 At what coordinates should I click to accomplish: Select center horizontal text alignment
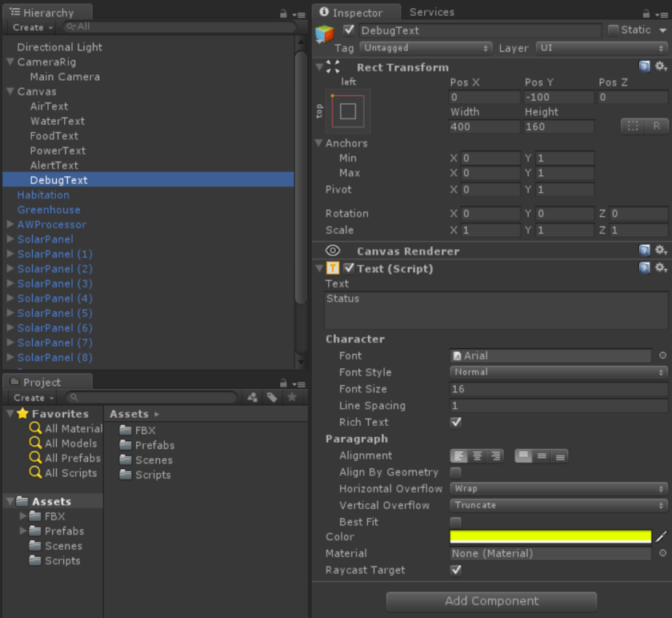tap(478, 456)
